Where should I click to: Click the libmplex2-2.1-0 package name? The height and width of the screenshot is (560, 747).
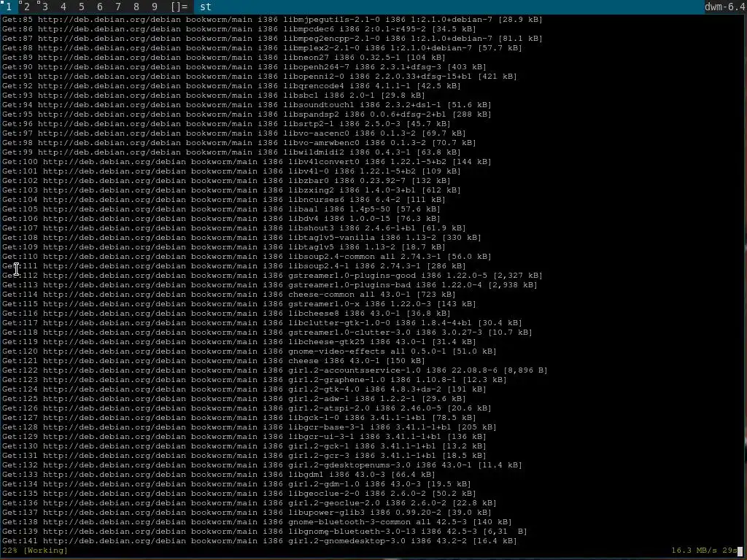click(322, 48)
